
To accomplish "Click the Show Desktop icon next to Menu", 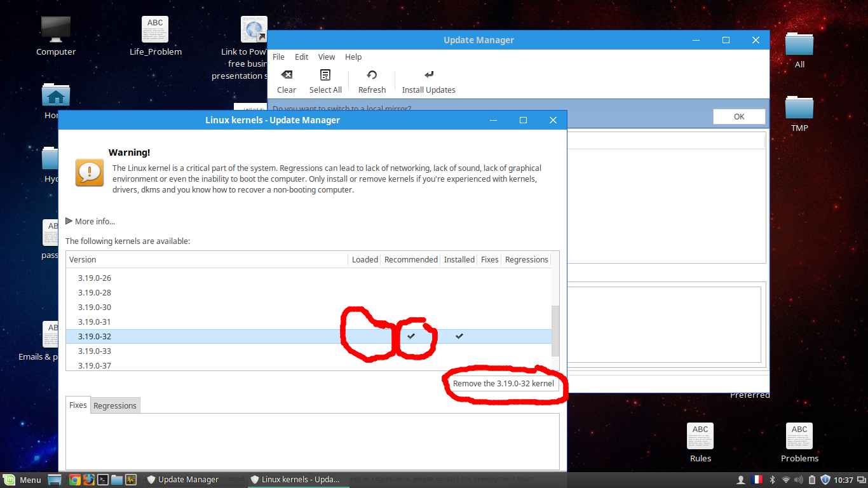I will tap(55, 480).
